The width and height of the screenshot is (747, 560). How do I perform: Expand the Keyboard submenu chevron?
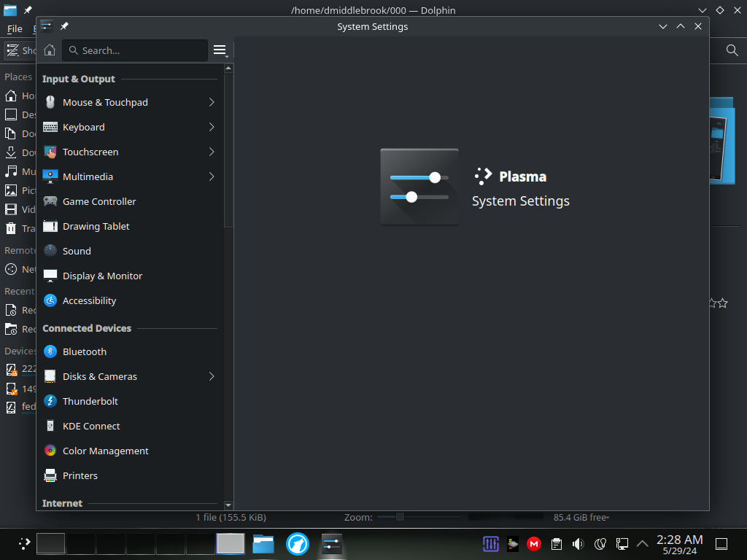pos(212,127)
